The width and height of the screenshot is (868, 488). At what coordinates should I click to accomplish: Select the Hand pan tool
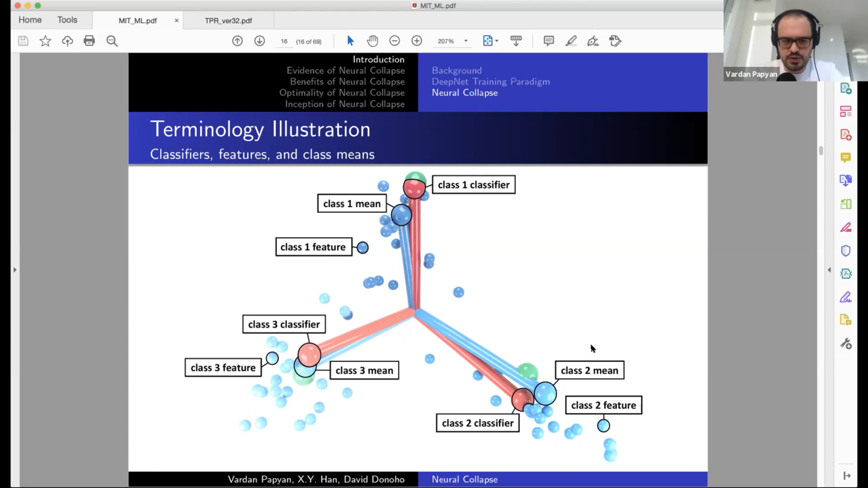pos(372,41)
